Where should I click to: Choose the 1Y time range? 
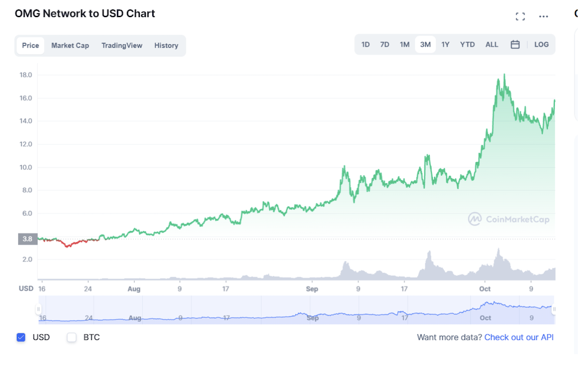445,45
